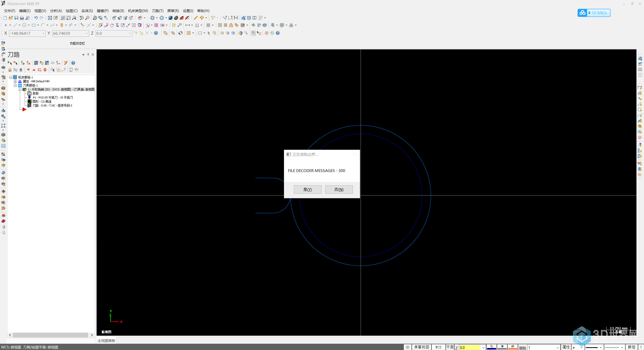Open the Toolpaths panel options dropdown arrow
644x350 pixels.
83,55
